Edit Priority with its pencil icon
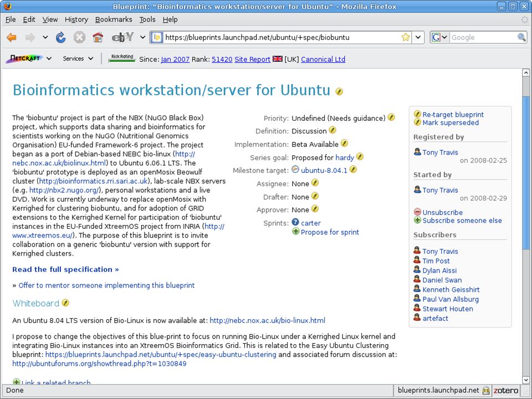532x399 pixels. tap(391, 117)
